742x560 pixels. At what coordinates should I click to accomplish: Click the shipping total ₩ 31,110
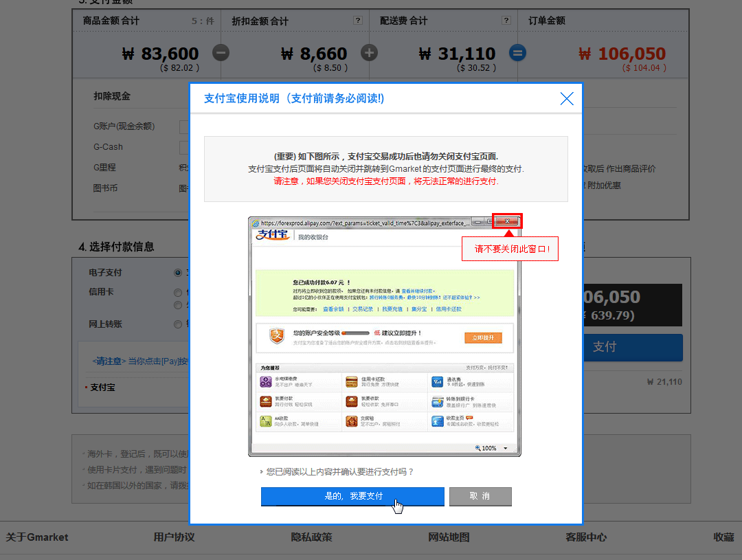click(x=457, y=54)
